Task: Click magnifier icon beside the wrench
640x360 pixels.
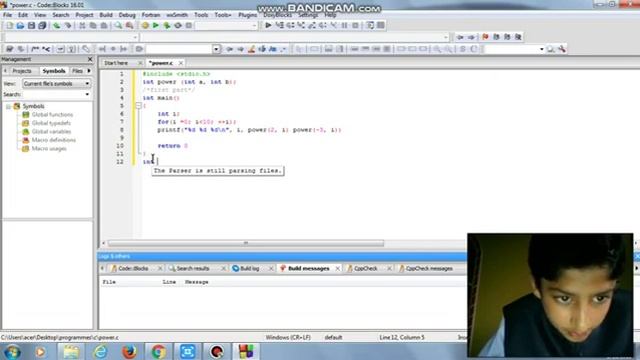Action: (x=551, y=49)
